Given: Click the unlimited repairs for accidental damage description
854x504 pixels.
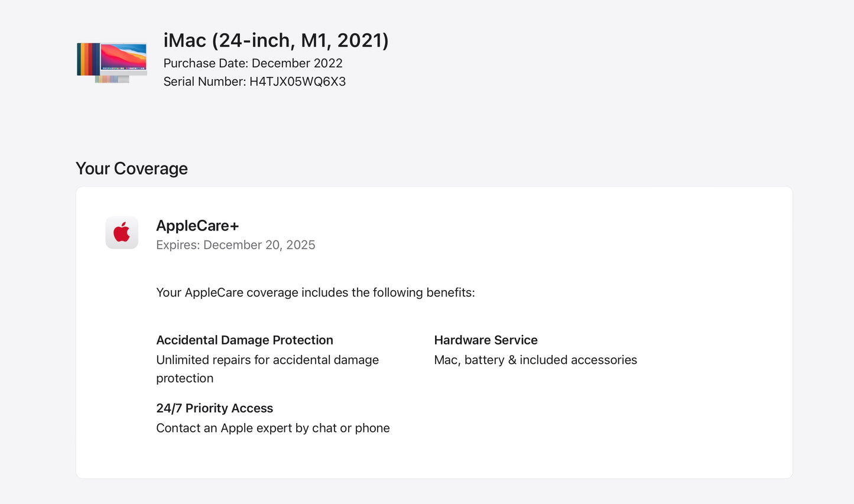Looking at the screenshot, I should 267,360.
